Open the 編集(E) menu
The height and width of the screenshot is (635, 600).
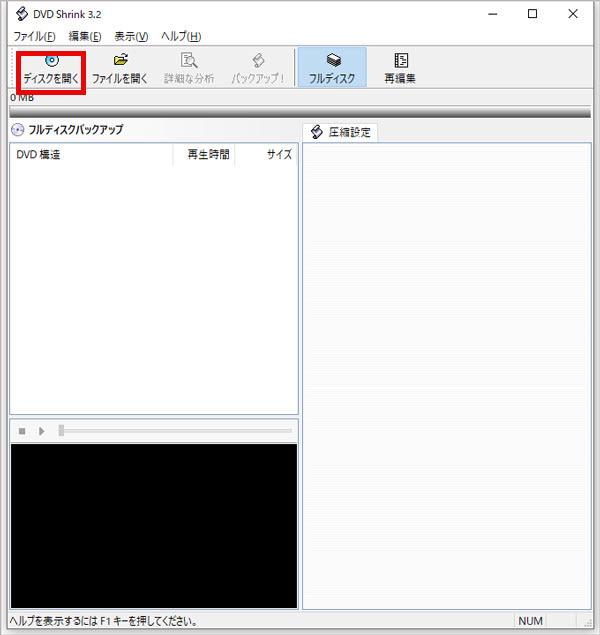tap(85, 36)
